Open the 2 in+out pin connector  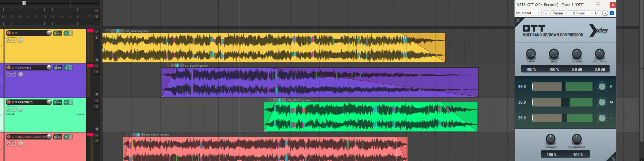[x=579, y=13]
